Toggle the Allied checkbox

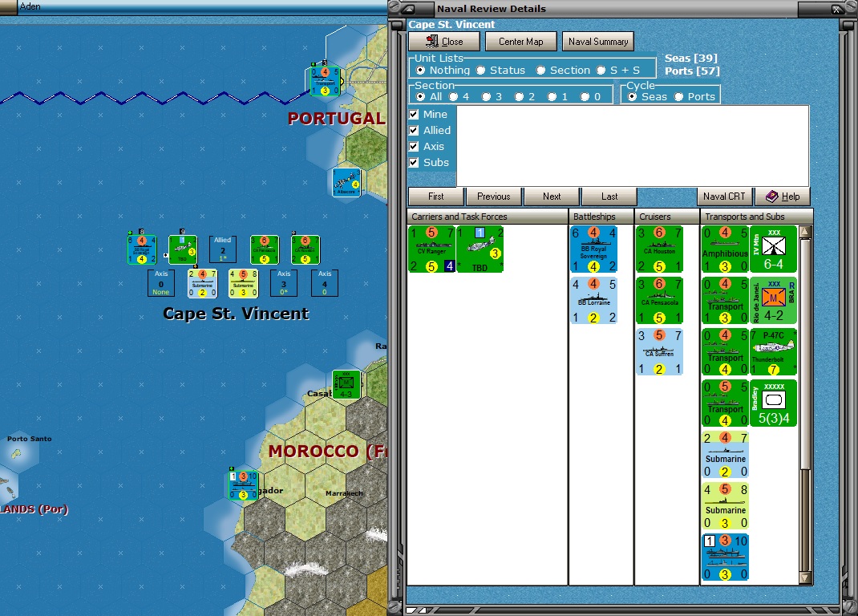[414, 130]
